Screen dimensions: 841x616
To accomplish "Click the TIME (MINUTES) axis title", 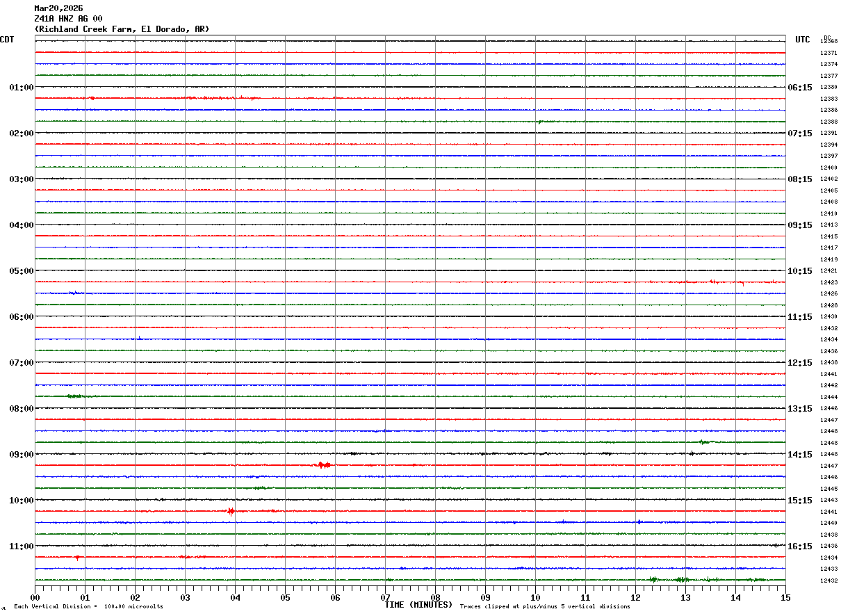I will (418, 605).
